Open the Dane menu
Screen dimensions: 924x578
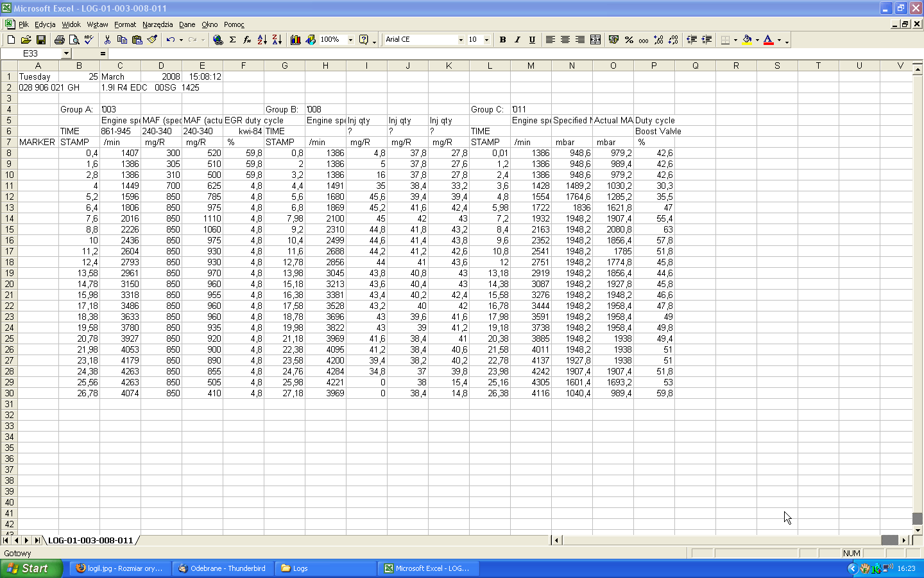coord(187,24)
